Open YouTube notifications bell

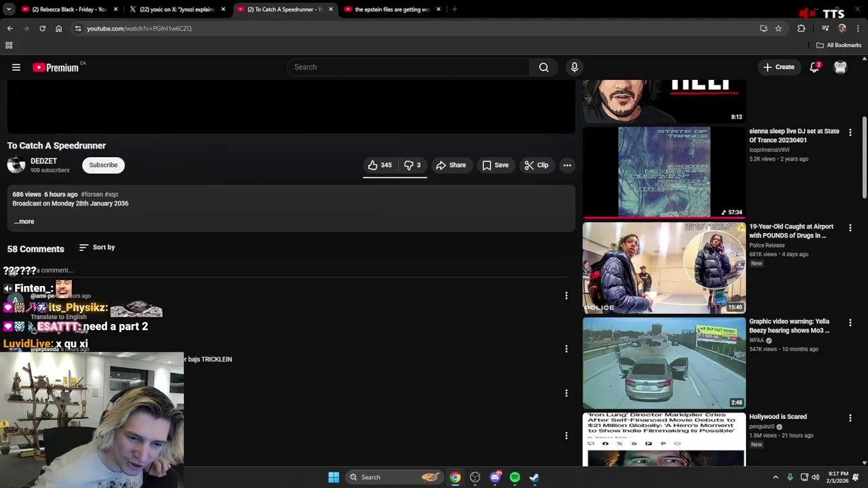click(814, 67)
